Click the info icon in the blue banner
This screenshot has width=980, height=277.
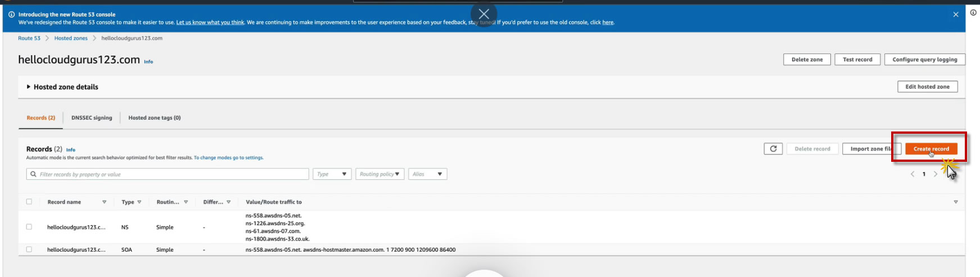(x=11, y=15)
